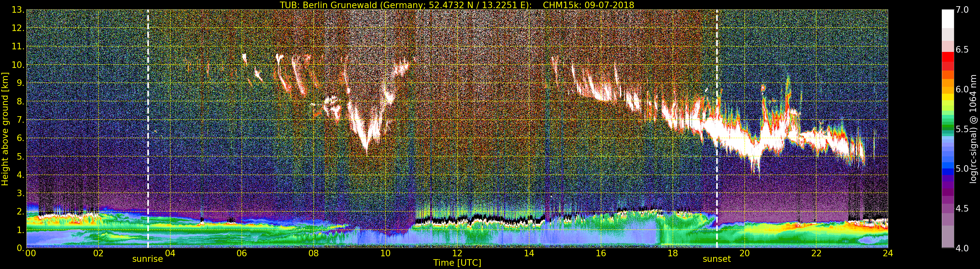This screenshot has width=980, height=269.
Task: Select height axis tick '1.'
Action: coord(20,229)
